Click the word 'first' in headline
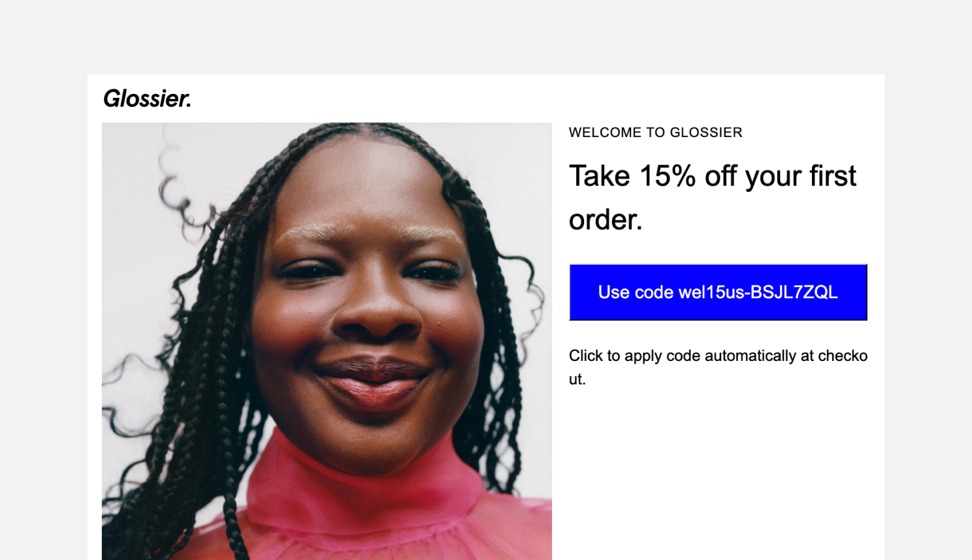The width and height of the screenshot is (972, 560). pos(833,176)
